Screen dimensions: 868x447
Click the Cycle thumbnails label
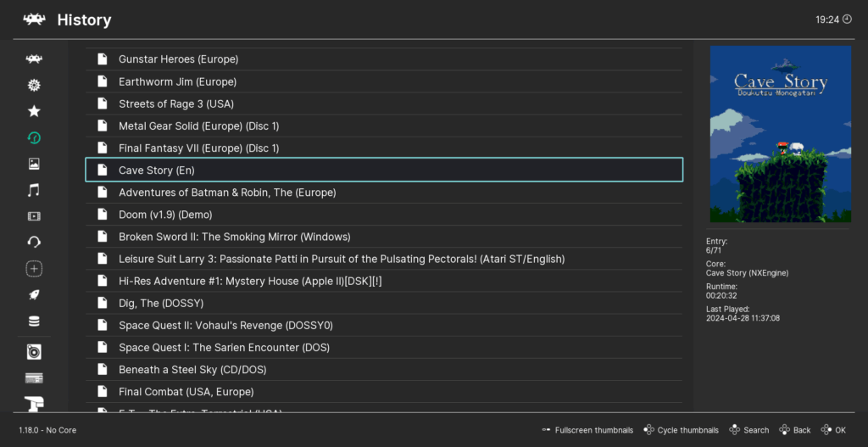coord(688,430)
